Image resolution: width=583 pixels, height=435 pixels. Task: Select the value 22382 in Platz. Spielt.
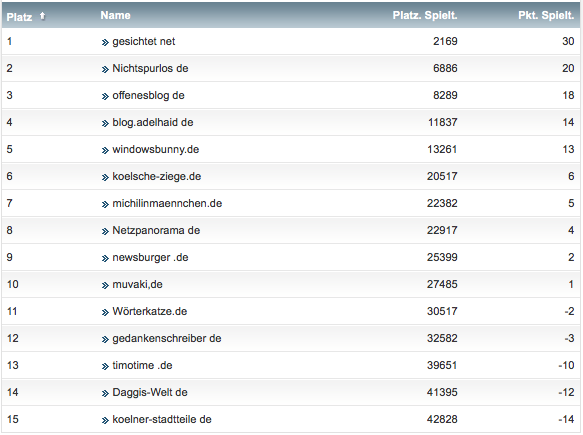pos(442,203)
